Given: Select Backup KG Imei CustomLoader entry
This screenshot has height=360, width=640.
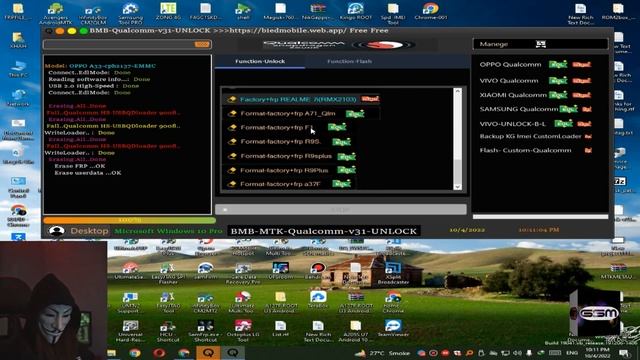Looking at the screenshot, I should [x=530, y=136].
